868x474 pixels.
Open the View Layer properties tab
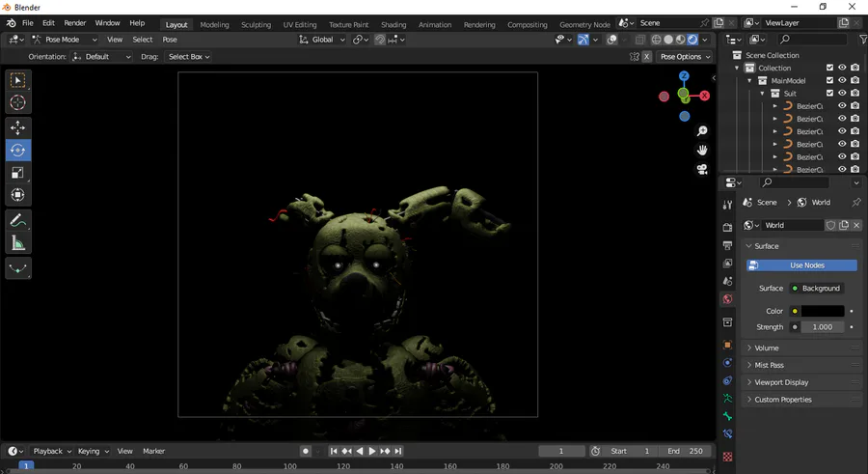point(727,264)
